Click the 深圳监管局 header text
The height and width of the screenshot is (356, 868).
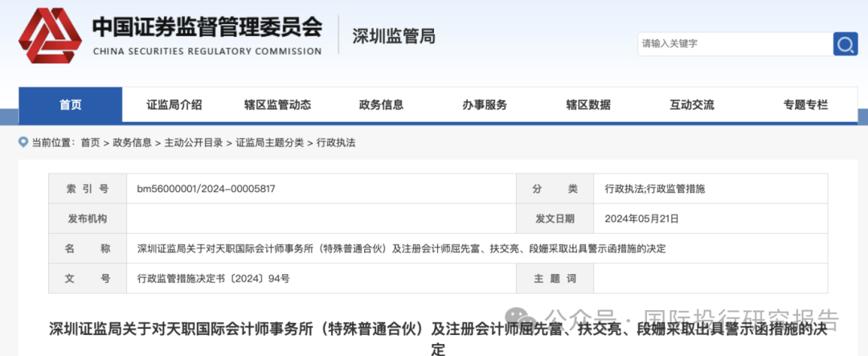(394, 36)
